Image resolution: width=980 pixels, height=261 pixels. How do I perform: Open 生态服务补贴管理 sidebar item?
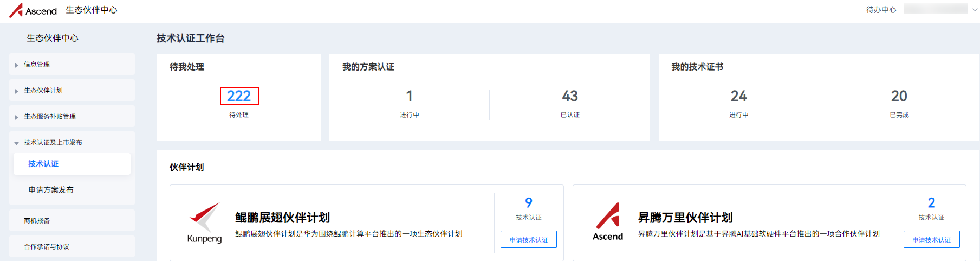click(x=72, y=116)
